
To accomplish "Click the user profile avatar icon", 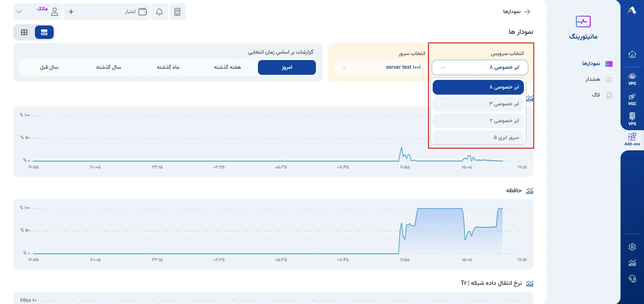I will pyautogui.click(x=55, y=12).
